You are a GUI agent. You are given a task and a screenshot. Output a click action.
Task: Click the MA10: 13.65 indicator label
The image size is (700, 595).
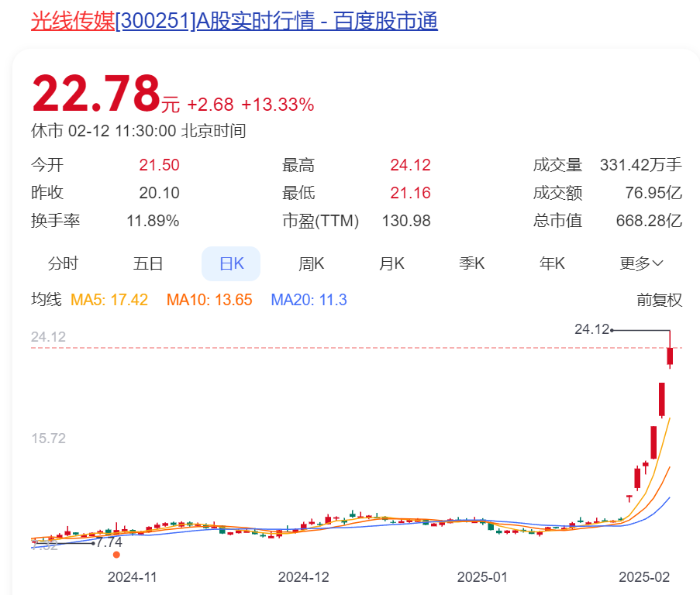coord(209,300)
